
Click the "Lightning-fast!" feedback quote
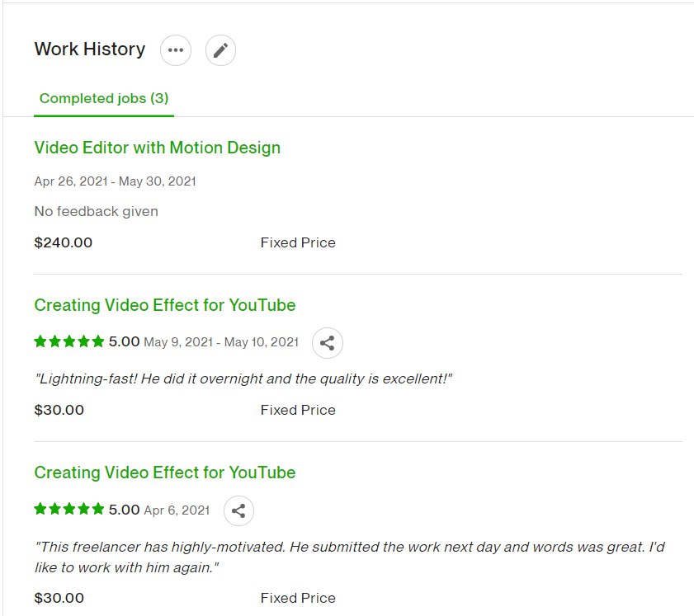pos(243,379)
